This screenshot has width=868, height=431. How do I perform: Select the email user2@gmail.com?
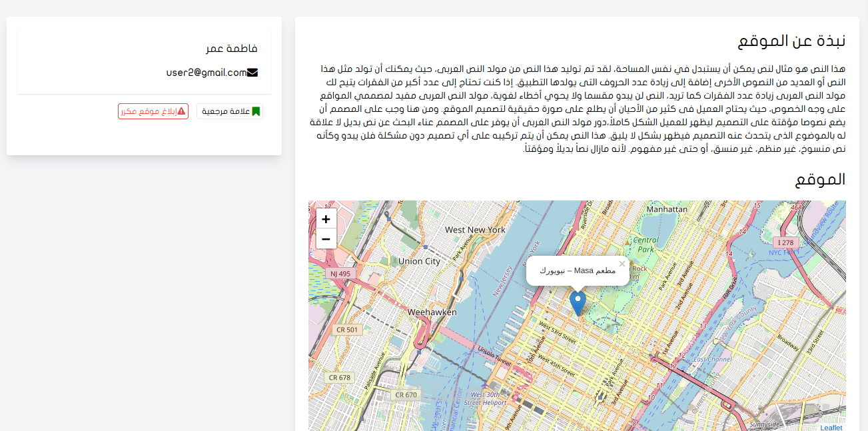point(207,73)
